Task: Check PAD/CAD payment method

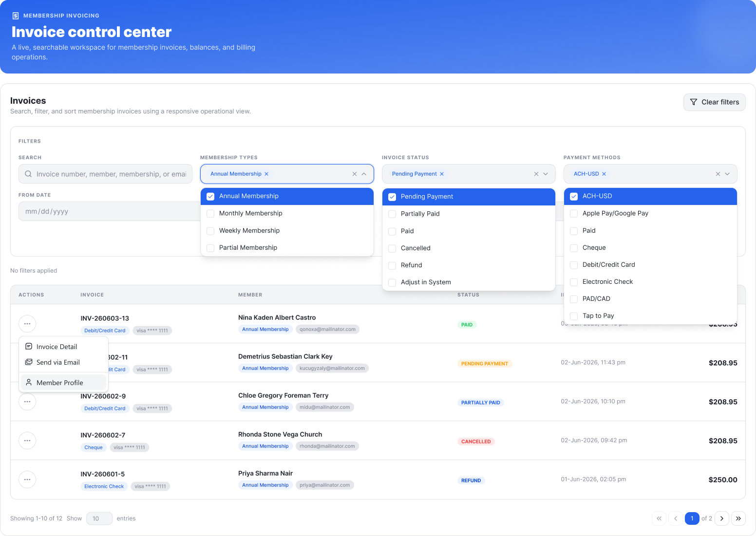Action: coord(574,299)
